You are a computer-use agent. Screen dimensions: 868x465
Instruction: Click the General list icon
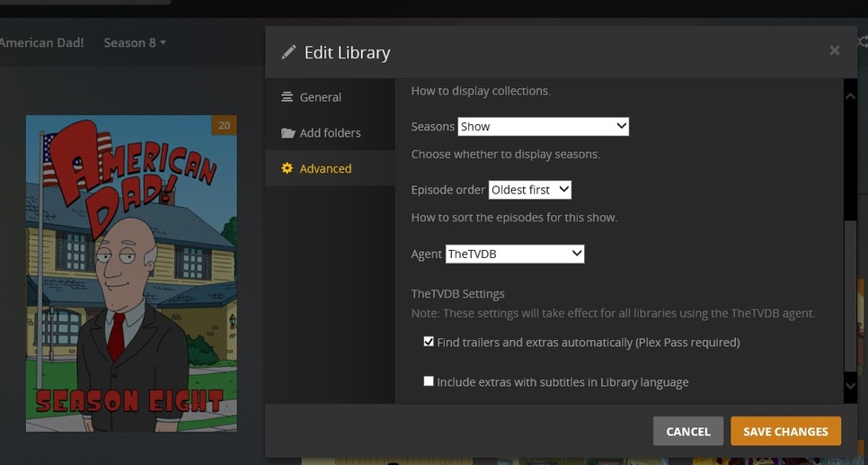click(x=287, y=97)
